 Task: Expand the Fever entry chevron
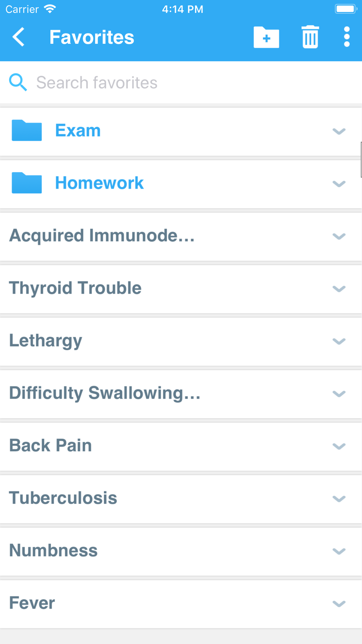click(339, 604)
